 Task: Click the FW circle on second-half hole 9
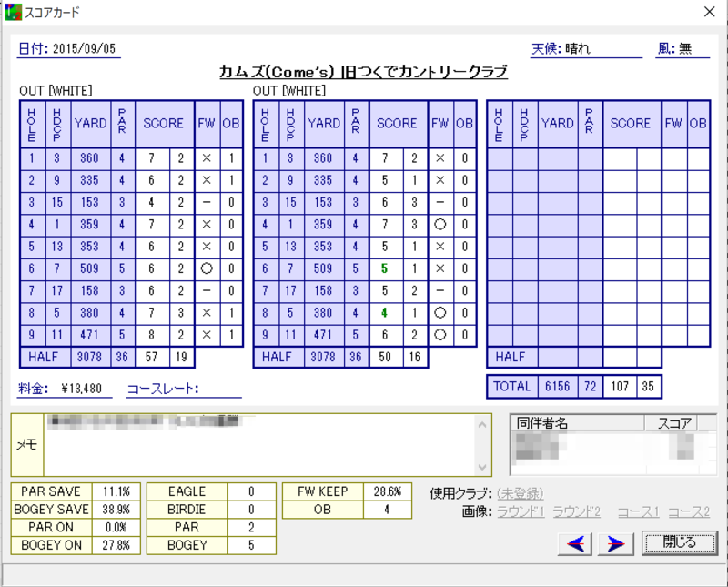[440, 334]
